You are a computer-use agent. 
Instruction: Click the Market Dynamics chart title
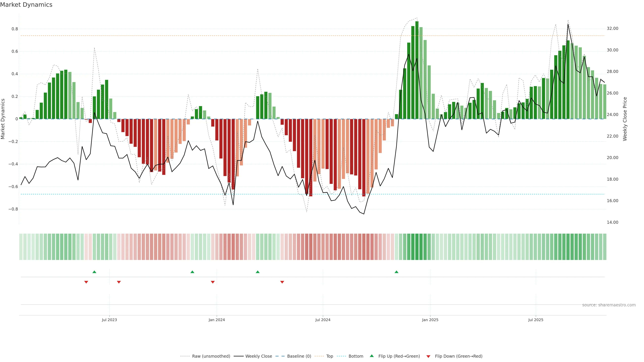coord(26,5)
